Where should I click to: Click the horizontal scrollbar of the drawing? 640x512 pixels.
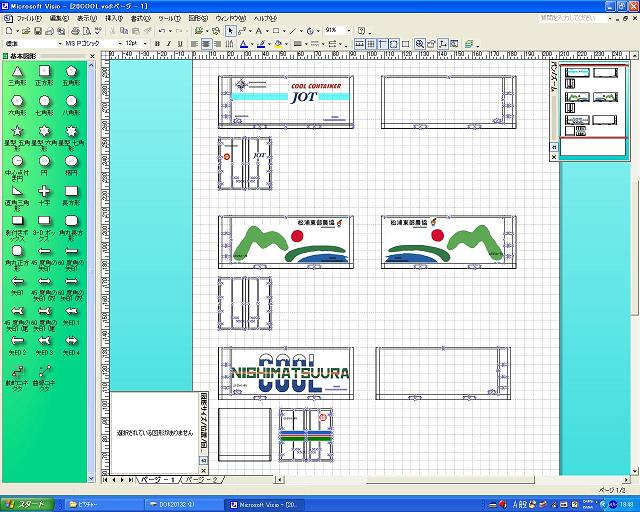(x=453, y=480)
